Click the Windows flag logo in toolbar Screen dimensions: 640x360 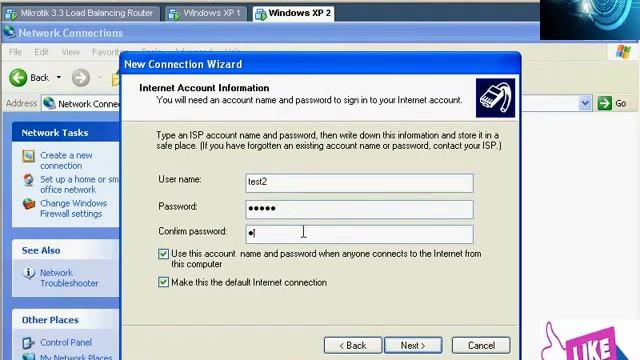coord(623,52)
